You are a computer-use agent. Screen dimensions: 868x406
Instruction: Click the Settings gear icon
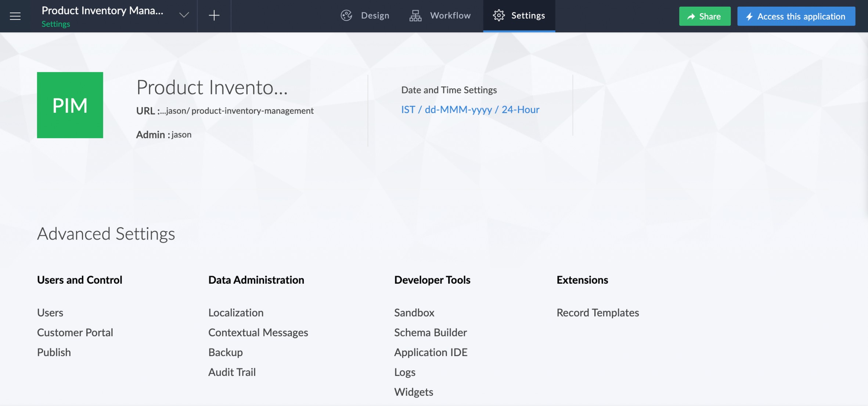pyautogui.click(x=498, y=15)
